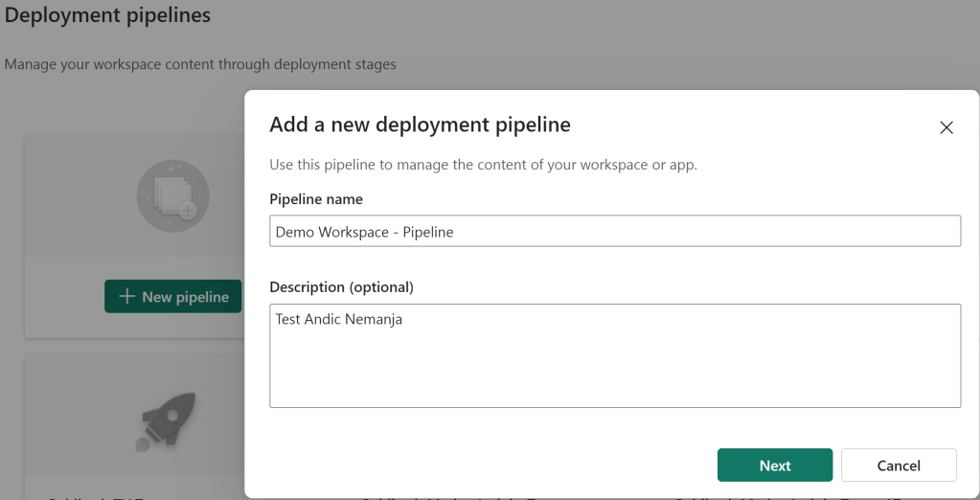The image size is (980, 500).
Task: Click the New pipeline button label
Action: tap(185, 297)
